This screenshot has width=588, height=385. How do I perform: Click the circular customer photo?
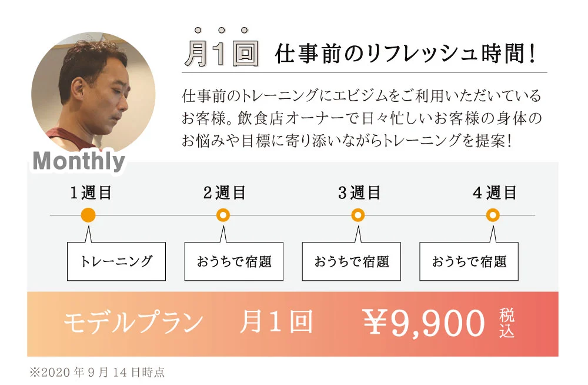(93, 93)
